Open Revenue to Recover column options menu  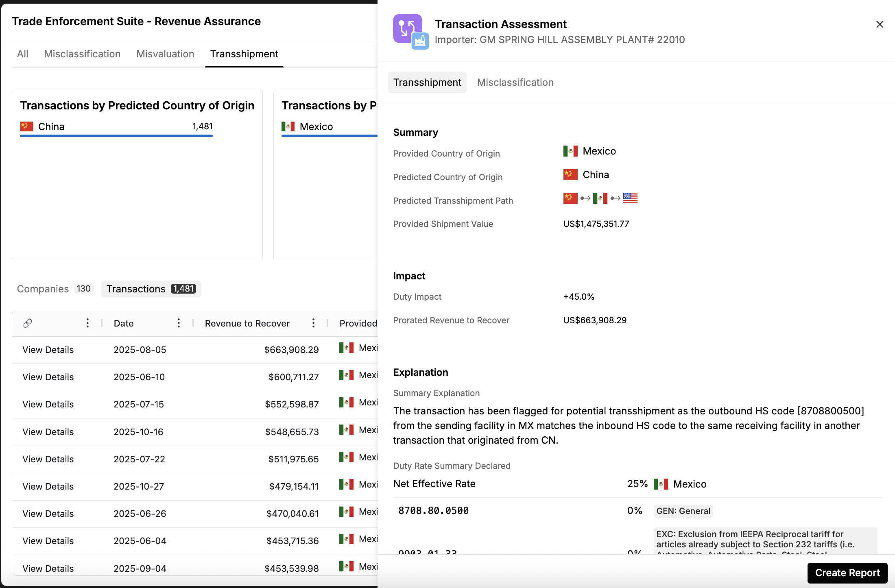tap(313, 323)
